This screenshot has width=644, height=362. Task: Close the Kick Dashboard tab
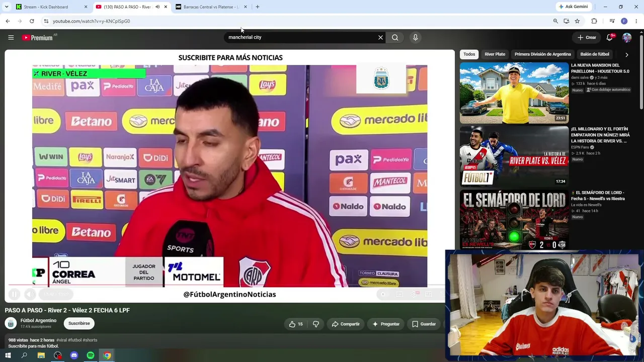point(86,7)
